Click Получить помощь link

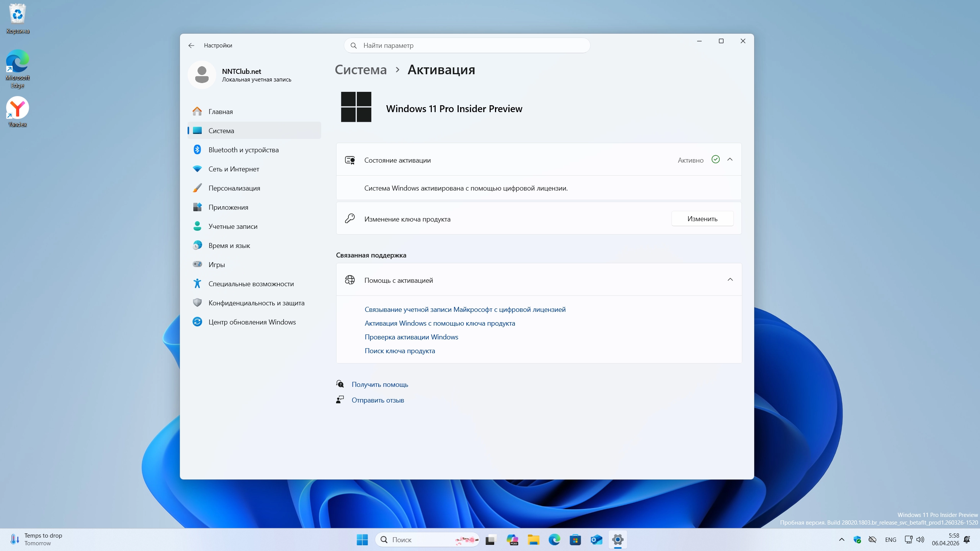click(380, 385)
